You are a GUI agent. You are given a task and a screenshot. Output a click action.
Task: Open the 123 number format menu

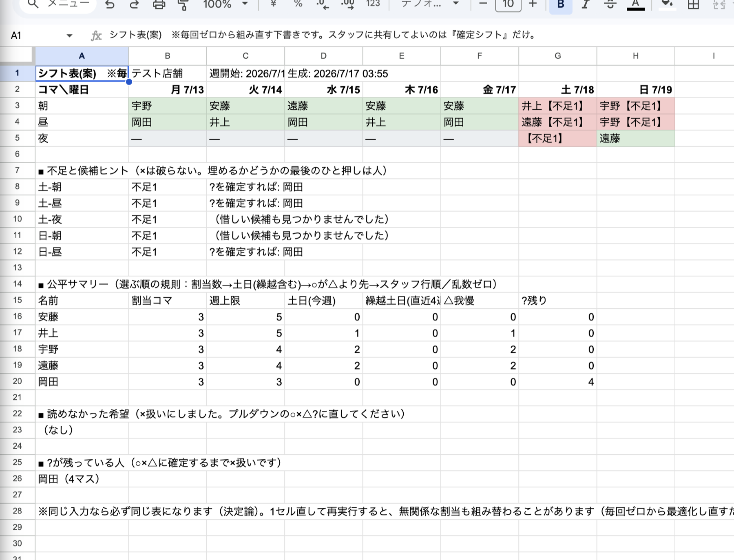pos(373,4)
